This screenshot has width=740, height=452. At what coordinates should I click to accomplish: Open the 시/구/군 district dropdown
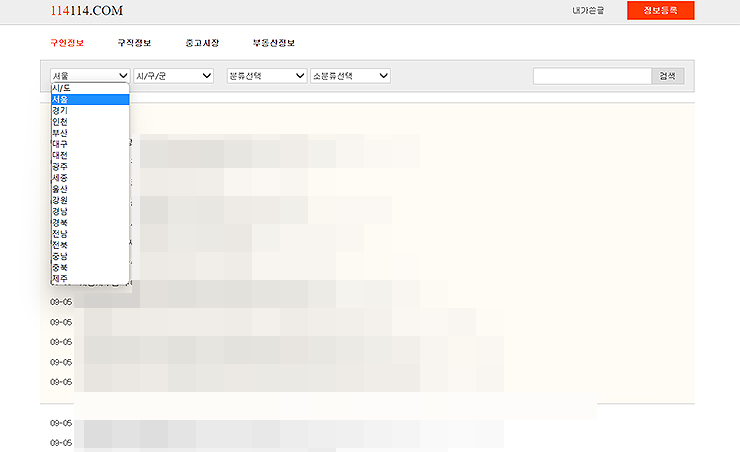pyautogui.click(x=174, y=75)
